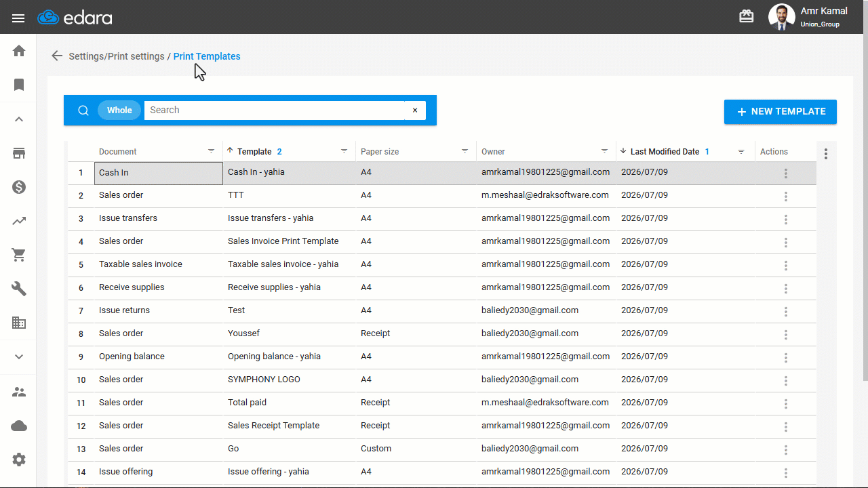Open the Paper size column filter menu
Image resolution: width=868 pixels, height=488 pixels.
pyautogui.click(x=465, y=152)
